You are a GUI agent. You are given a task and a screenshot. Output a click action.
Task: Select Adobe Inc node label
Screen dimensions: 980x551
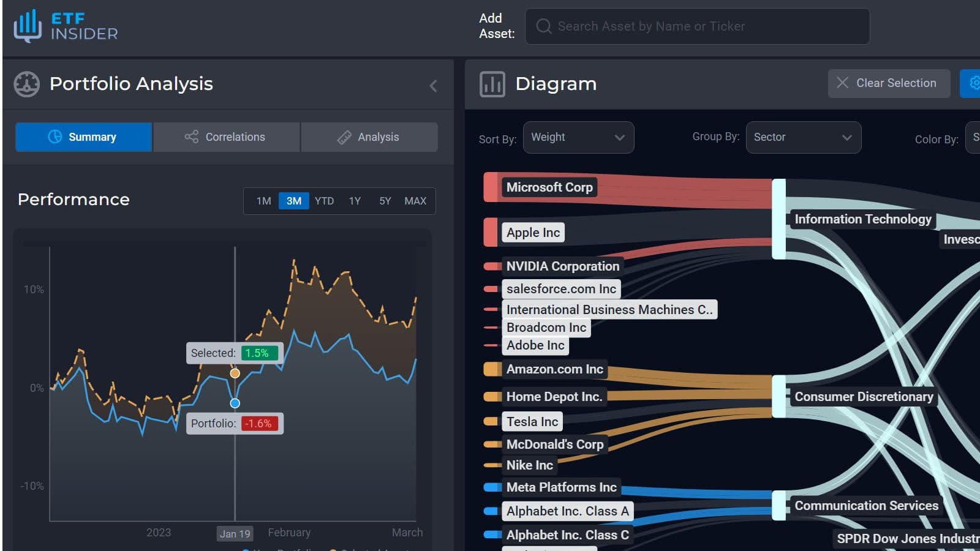(535, 345)
